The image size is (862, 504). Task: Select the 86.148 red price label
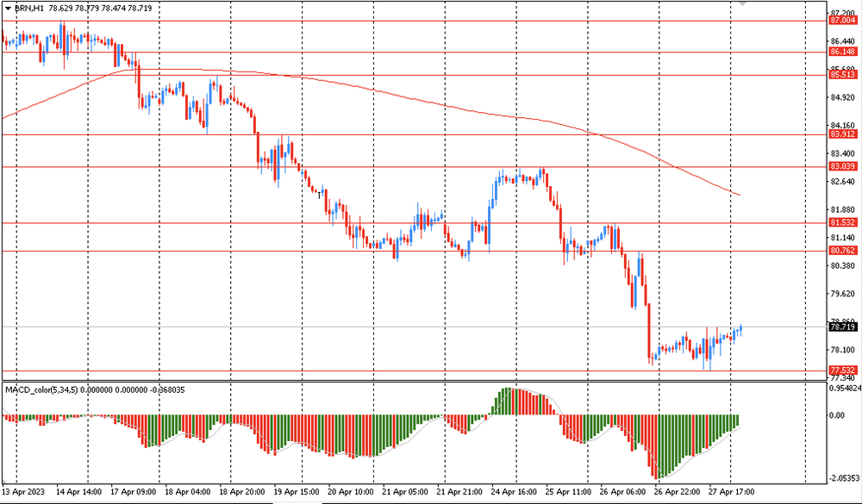coord(843,52)
